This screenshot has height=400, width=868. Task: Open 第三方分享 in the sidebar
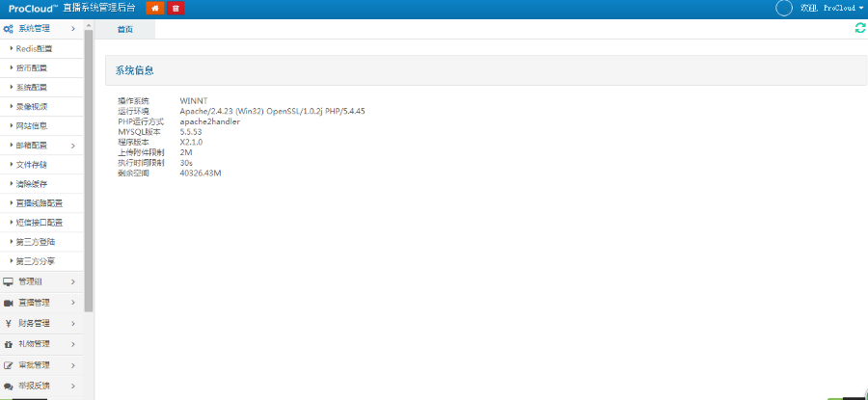click(x=41, y=261)
